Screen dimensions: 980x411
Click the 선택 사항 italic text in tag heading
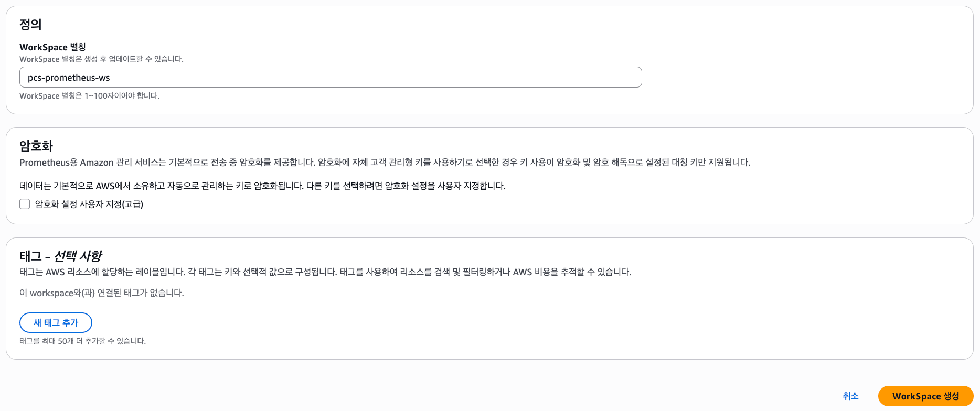[x=78, y=256]
